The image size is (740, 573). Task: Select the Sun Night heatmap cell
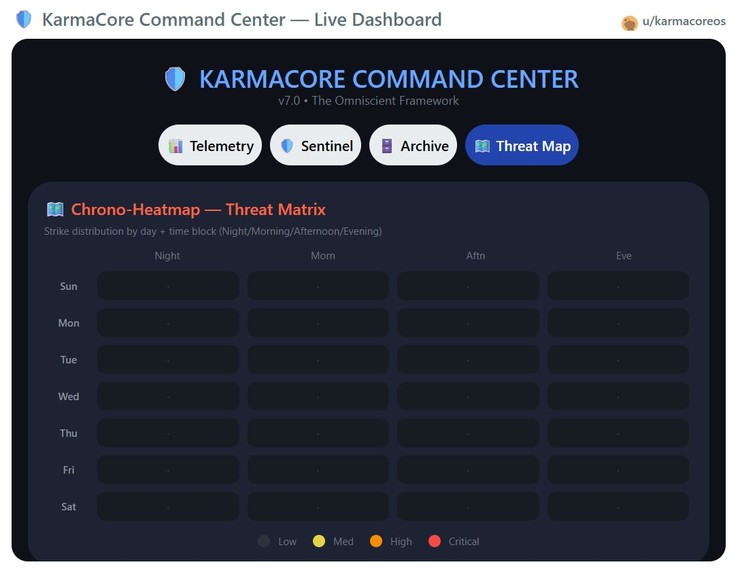tap(168, 286)
